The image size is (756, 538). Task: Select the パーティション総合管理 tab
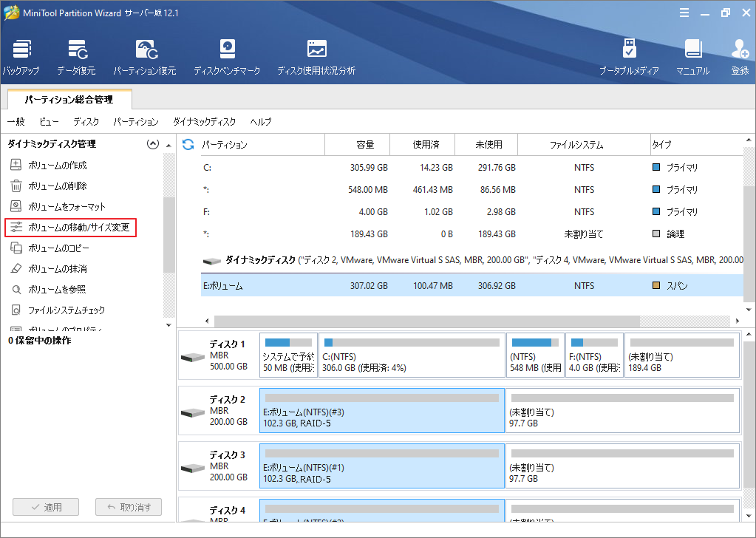click(x=69, y=99)
